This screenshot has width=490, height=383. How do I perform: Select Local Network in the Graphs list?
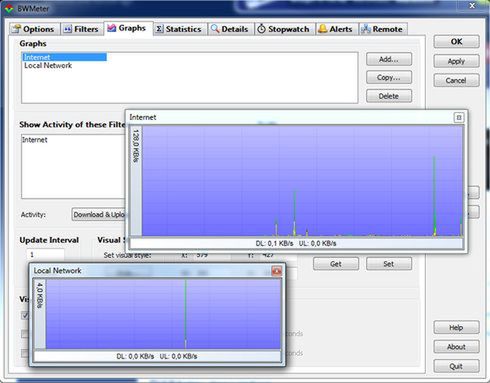pos(48,66)
